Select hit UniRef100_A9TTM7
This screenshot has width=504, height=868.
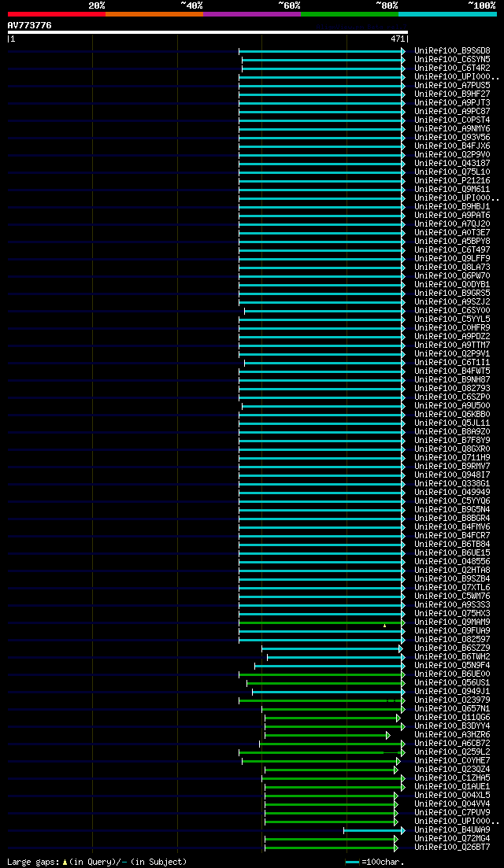(x=452, y=345)
